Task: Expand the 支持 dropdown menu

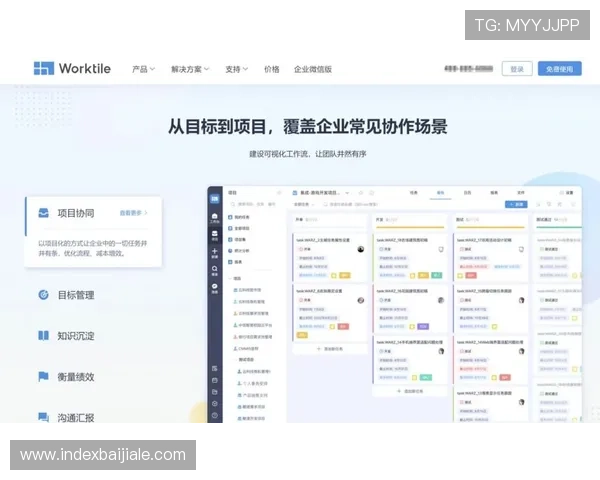Action: coord(236,69)
